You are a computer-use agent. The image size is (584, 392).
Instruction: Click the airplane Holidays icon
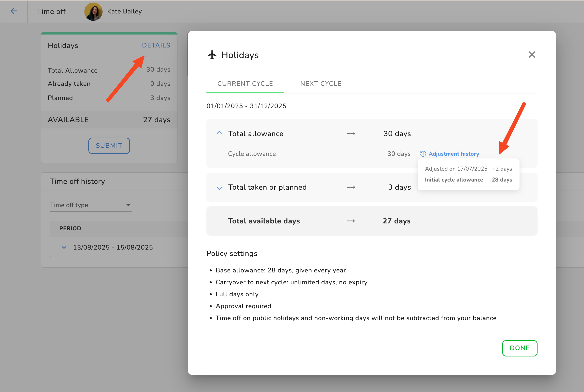point(212,55)
